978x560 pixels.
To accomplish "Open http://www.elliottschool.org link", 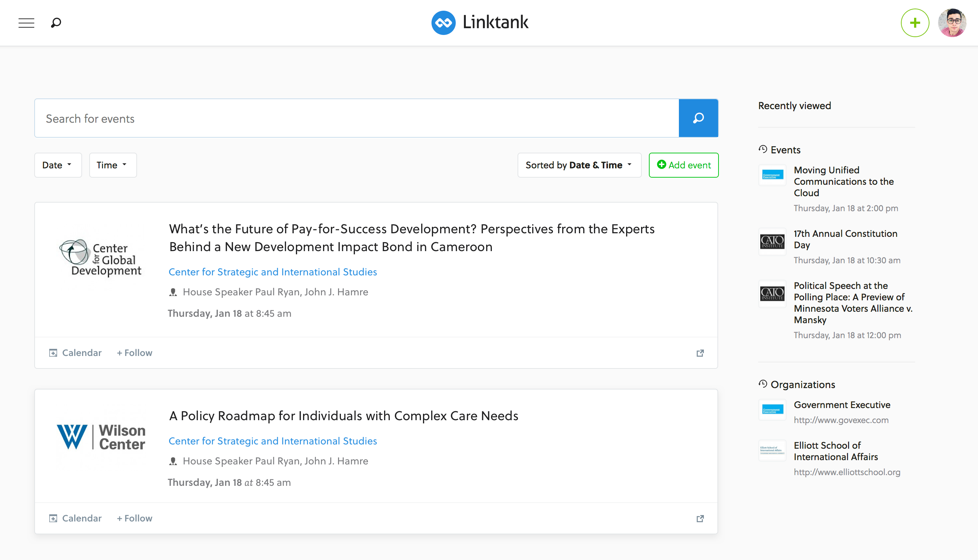I will coord(847,472).
